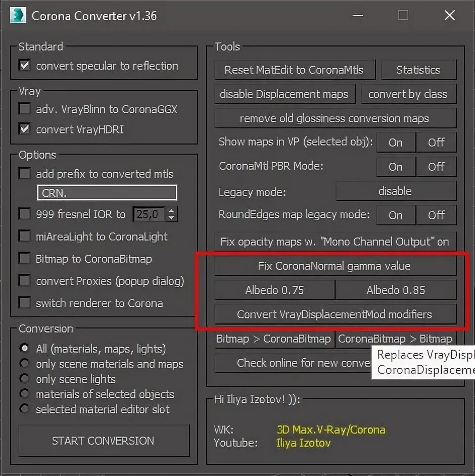
Task: Decrease fresnel IOR with spinner down arrow
Action: pyautogui.click(x=171, y=218)
